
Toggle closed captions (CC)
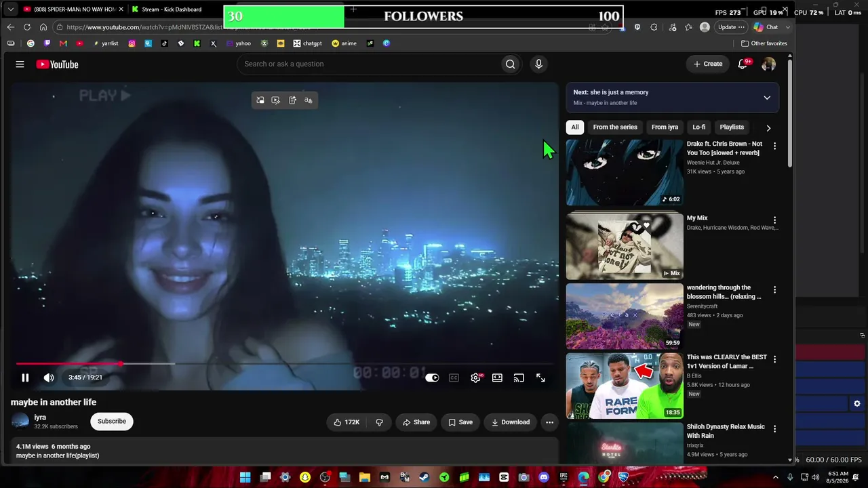point(454,378)
